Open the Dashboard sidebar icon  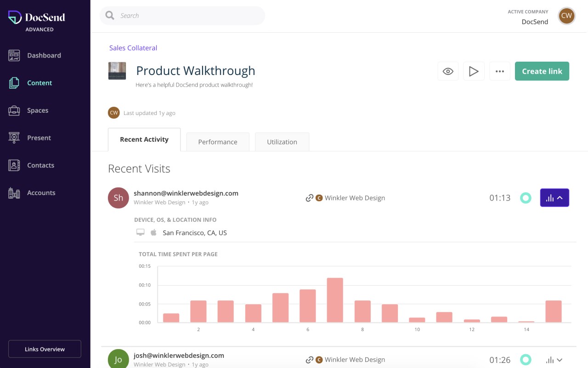tap(14, 56)
